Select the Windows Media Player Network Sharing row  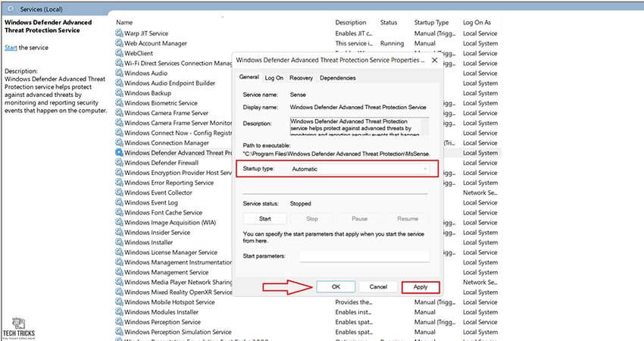click(x=174, y=282)
